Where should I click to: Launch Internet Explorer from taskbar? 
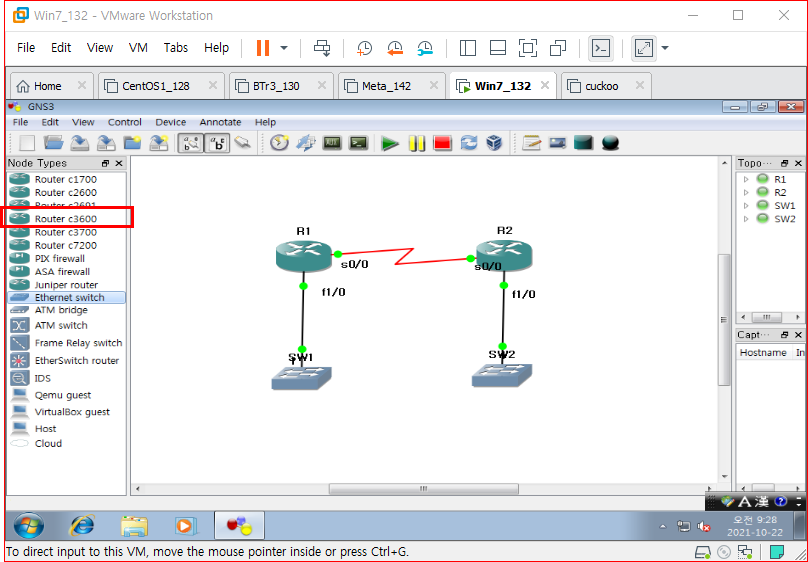81,525
